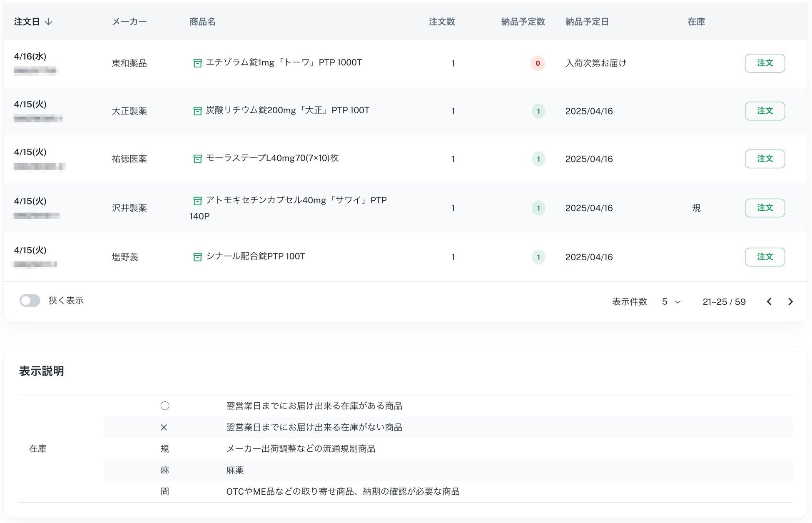Screen dimensions: 812x523
Task: Click box icon beside エチゾラム錠1mg product
Action: (197, 63)
